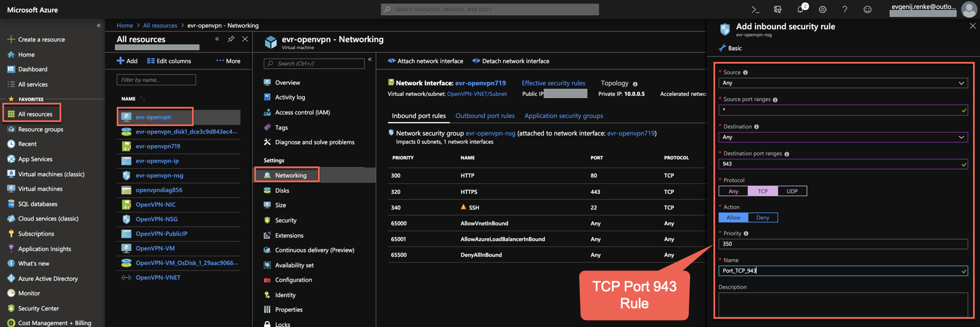Viewport: 980px width, 327px height.
Task: Collapse the left sidebar menu
Action: pos(99,26)
